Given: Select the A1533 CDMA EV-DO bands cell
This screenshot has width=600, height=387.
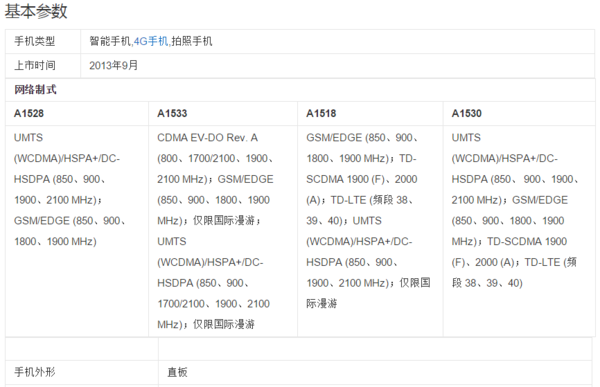Looking at the screenshot, I should tap(223, 231).
